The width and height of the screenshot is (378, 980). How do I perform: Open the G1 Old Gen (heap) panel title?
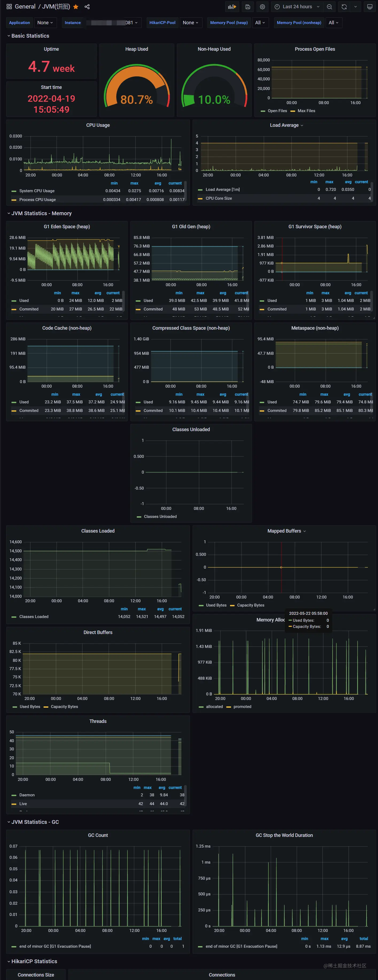[x=191, y=226]
